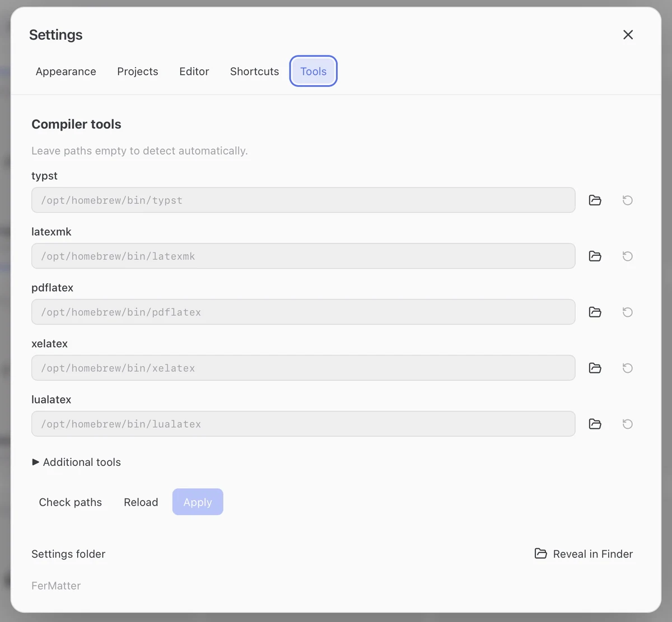Focus the lualatex path input field

coord(303,424)
